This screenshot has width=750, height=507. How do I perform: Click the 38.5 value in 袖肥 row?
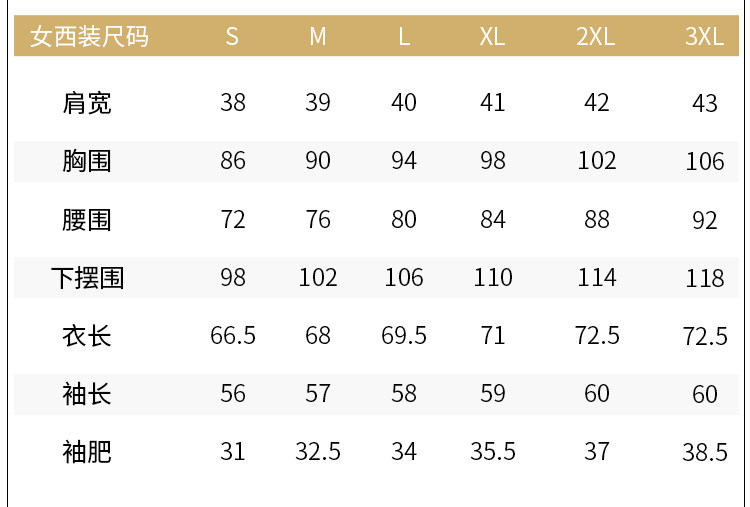[x=705, y=452]
